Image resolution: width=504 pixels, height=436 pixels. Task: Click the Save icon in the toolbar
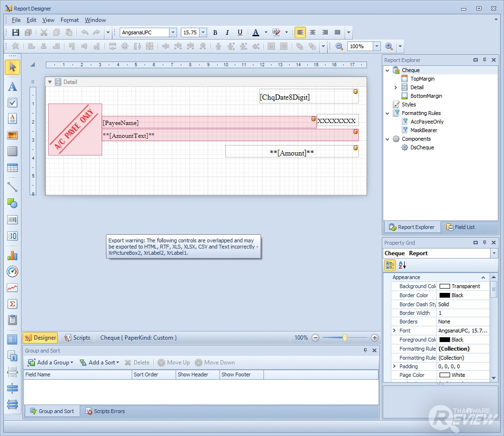click(x=15, y=32)
